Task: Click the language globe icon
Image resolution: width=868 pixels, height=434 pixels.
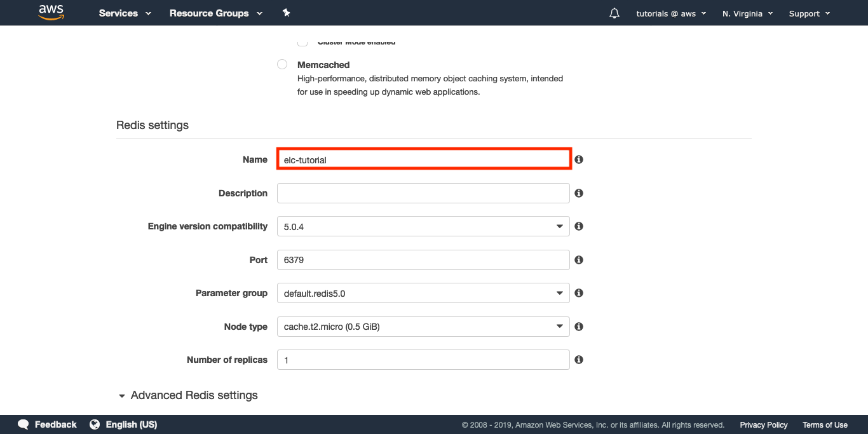Action: (95, 424)
